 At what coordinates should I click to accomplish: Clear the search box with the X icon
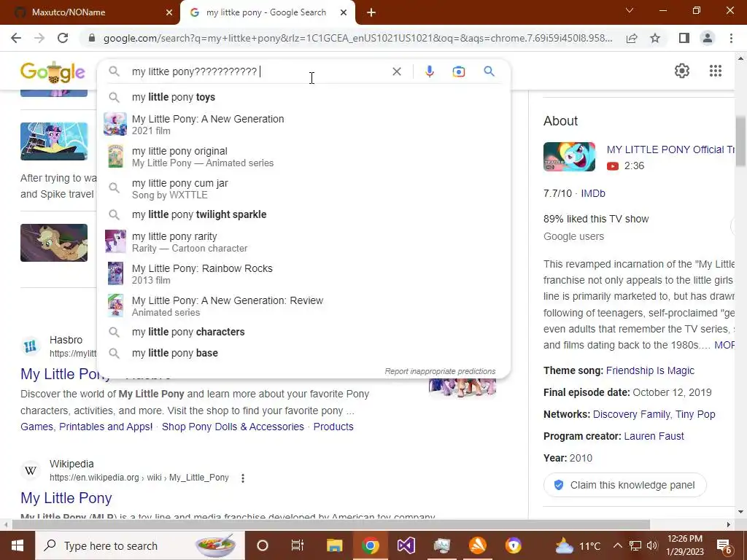pyautogui.click(x=396, y=71)
